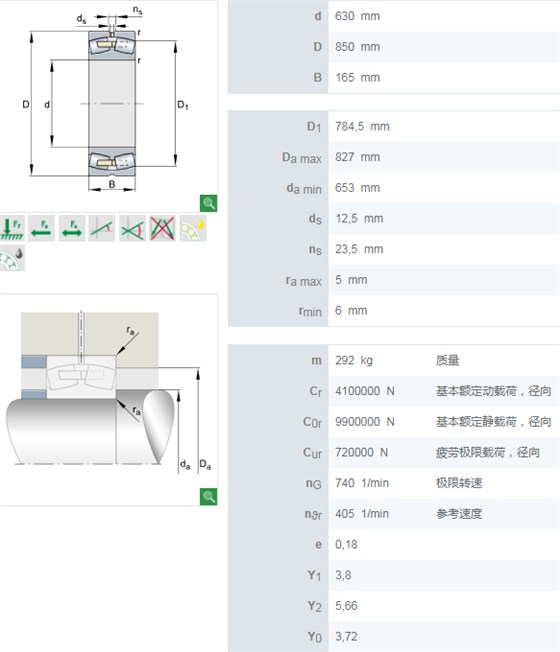Click the static angular misalignment icon
560x652 pixels.
pos(102,228)
